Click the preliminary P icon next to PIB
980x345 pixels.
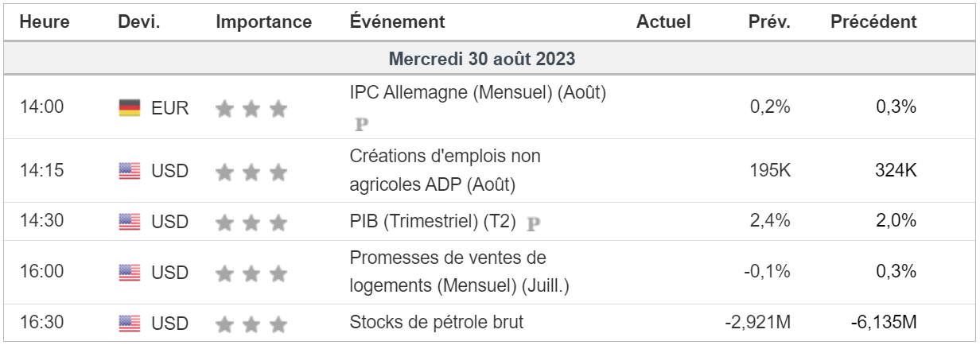[x=534, y=223]
